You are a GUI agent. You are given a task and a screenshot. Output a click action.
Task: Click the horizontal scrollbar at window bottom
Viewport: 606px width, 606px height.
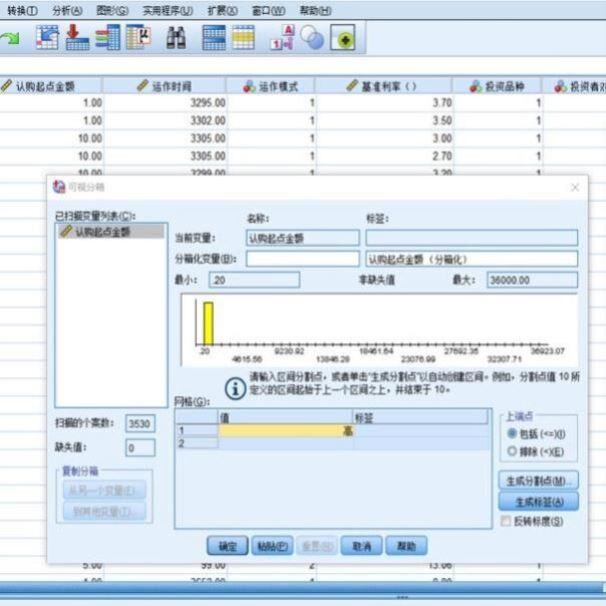[x=303, y=589]
